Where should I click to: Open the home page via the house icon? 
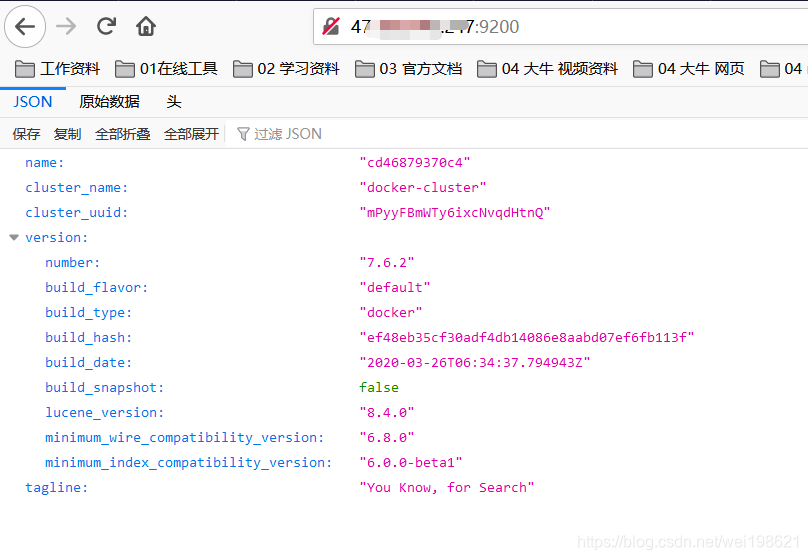coord(146,26)
